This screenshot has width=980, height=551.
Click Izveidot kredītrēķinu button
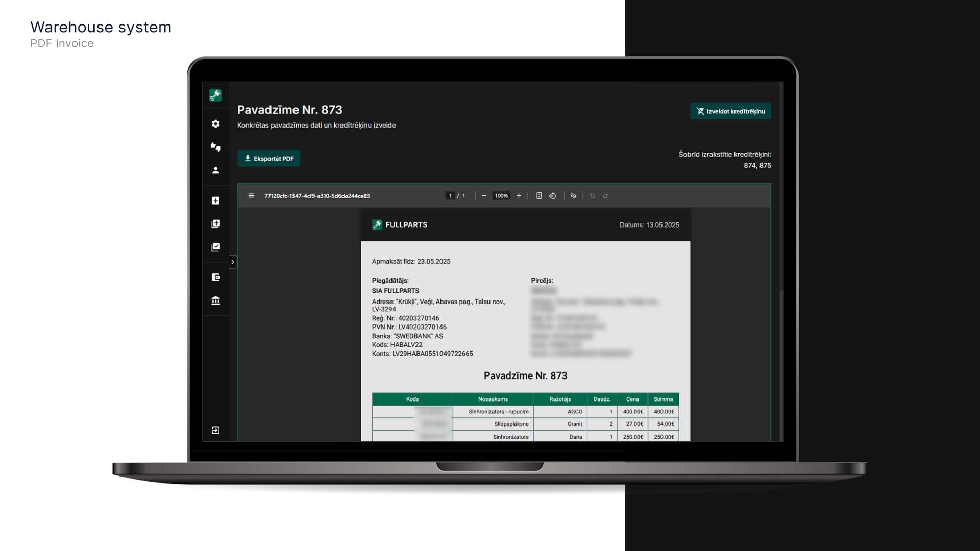[730, 111]
